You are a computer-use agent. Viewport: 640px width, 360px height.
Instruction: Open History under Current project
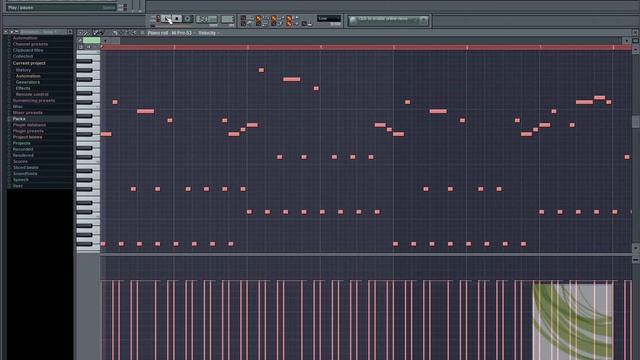click(x=23, y=70)
